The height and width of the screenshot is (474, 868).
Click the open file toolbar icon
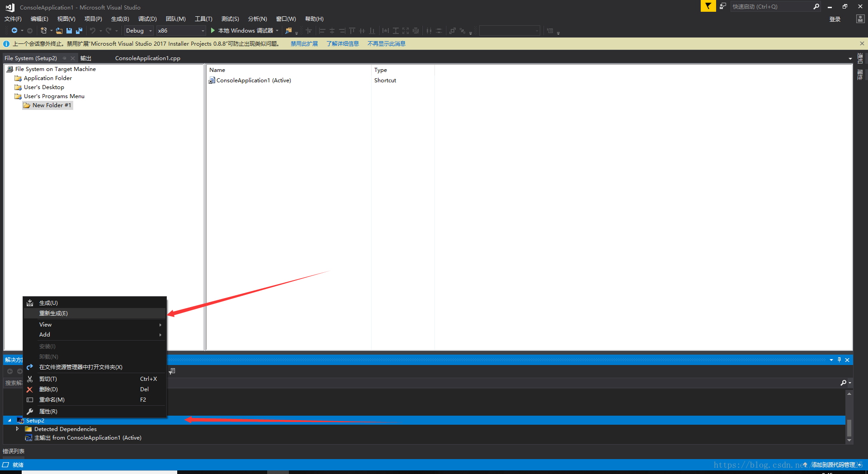pyautogui.click(x=59, y=31)
